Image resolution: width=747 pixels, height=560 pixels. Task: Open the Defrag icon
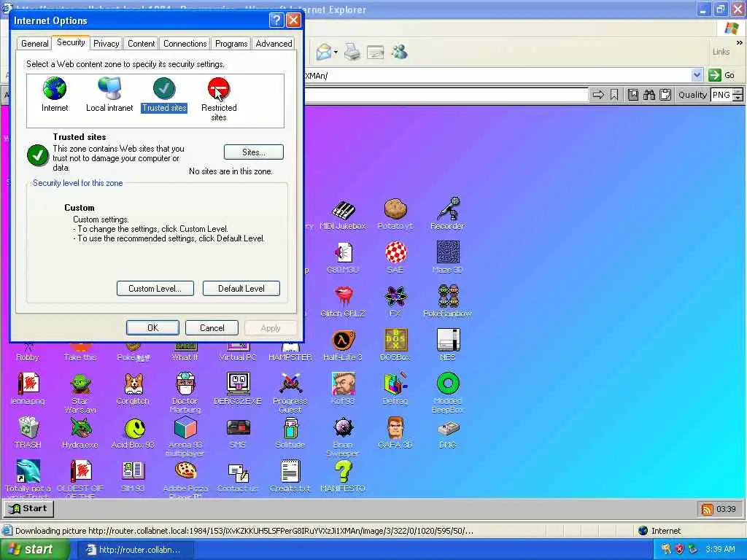click(x=395, y=384)
